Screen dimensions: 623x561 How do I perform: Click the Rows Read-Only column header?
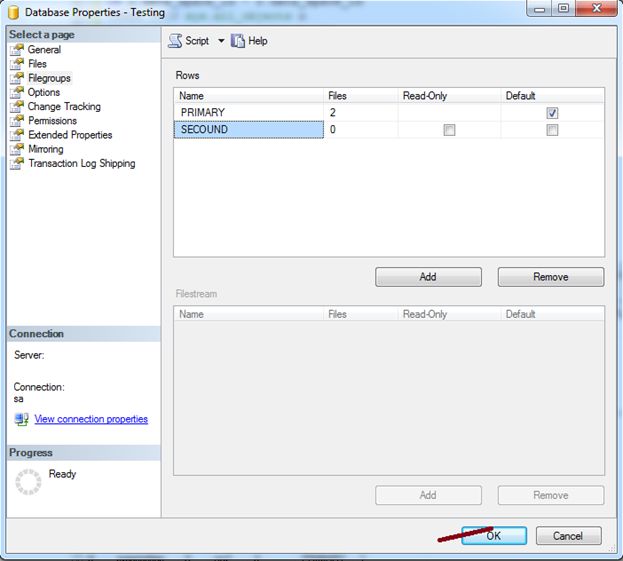pos(449,96)
